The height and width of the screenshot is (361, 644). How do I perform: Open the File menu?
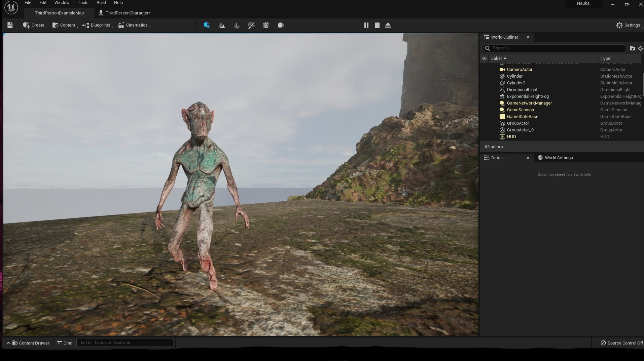pyautogui.click(x=28, y=3)
